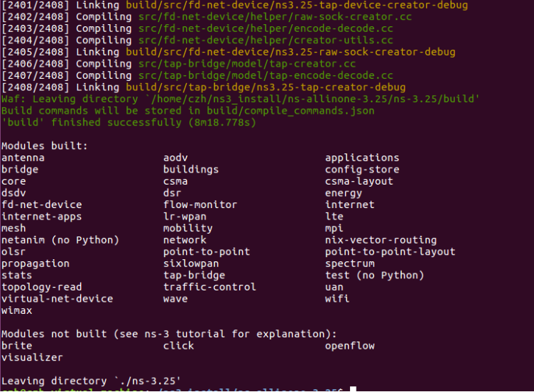The height and width of the screenshot is (392, 534).
Task: Click the ns3.25-tap-creator-debug linking path
Action: pos(266,87)
